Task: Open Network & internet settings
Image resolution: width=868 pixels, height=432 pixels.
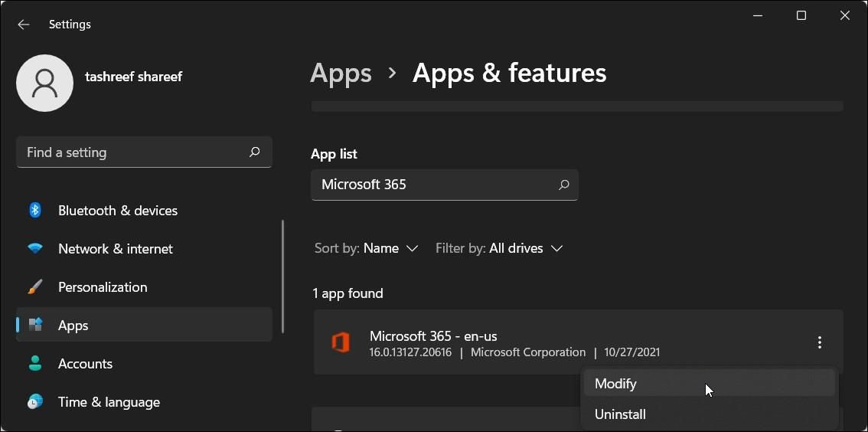Action: tap(144, 249)
